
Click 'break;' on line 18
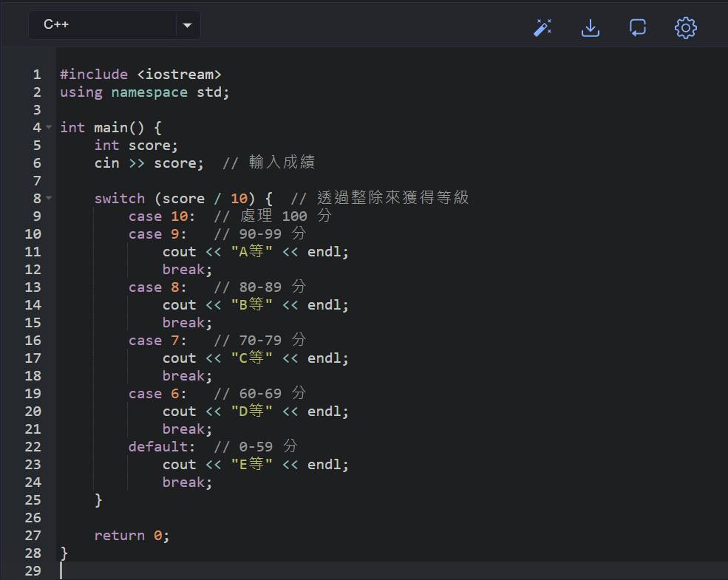187,376
